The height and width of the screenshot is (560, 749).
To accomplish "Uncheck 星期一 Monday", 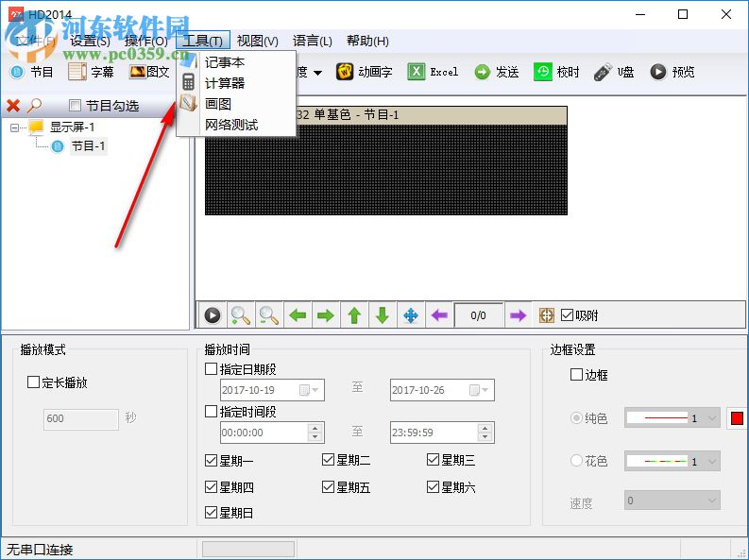I will coord(211,461).
